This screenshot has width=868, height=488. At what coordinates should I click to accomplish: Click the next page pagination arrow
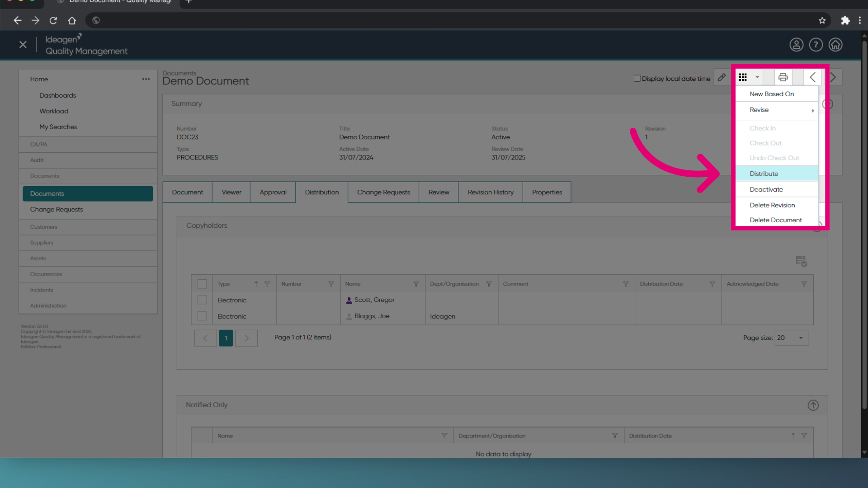(246, 338)
